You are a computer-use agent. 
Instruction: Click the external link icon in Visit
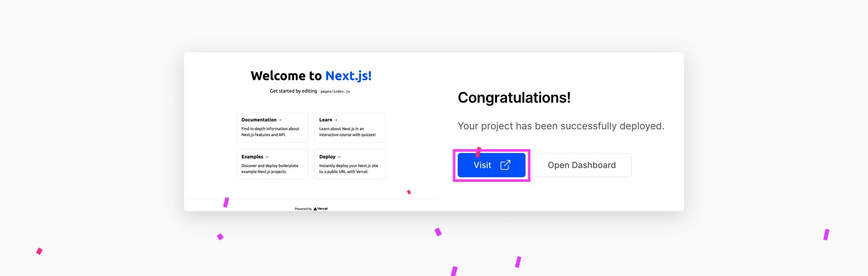[505, 165]
